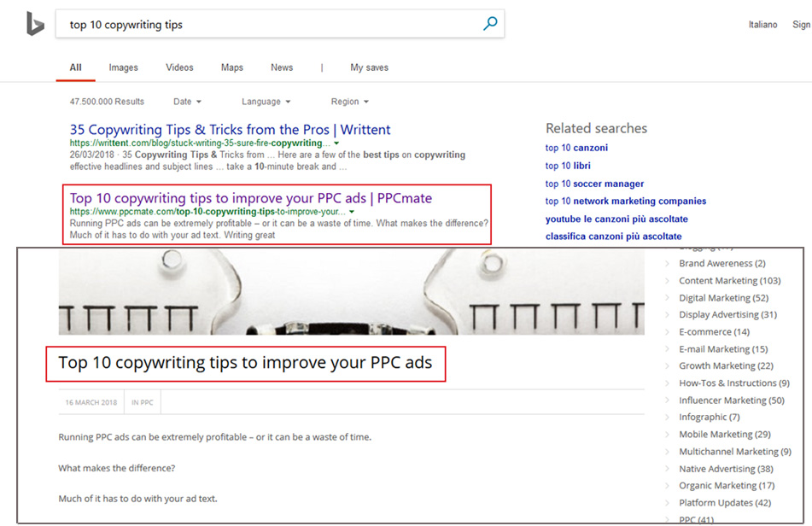The width and height of the screenshot is (812, 526).
Task: Open the Maps tab
Action: [231, 67]
